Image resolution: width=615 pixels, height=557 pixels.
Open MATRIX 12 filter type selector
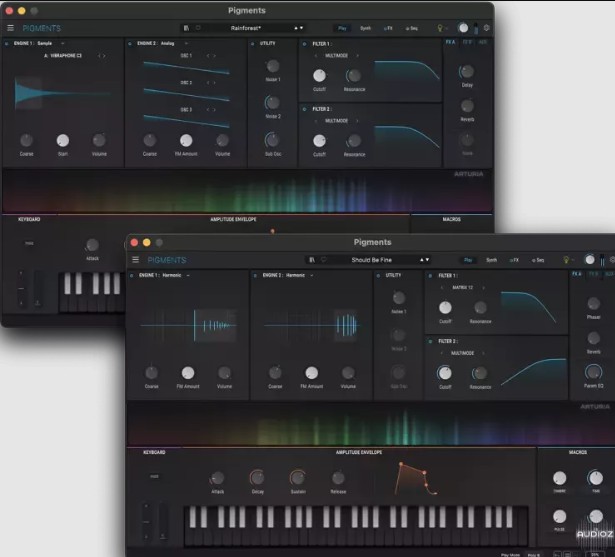pos(462,288)
